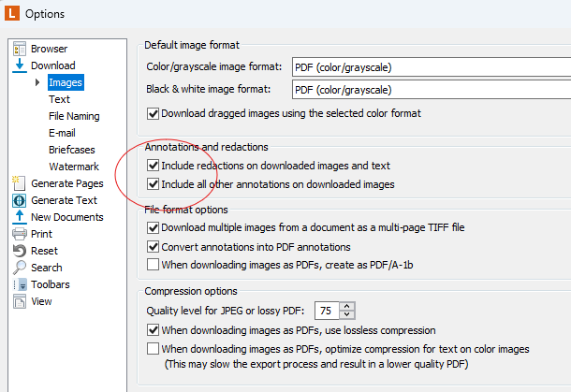Uncheck Include redactions on downloaded images and text

[x=153, y=166]
